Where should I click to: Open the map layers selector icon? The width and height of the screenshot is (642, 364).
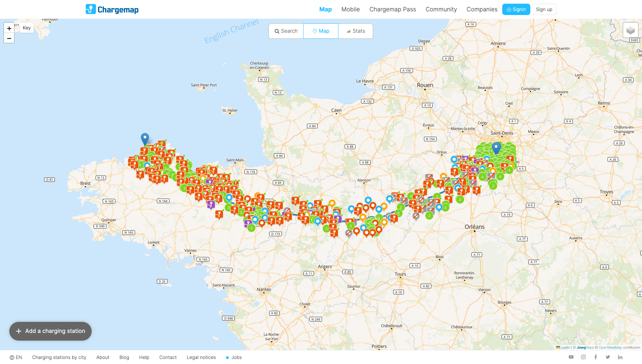630,30
